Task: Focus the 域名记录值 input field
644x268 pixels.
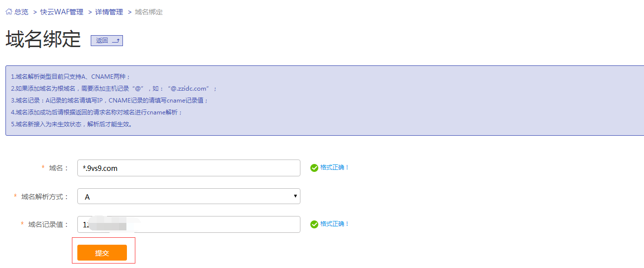Action: click(x=188, y=224)
